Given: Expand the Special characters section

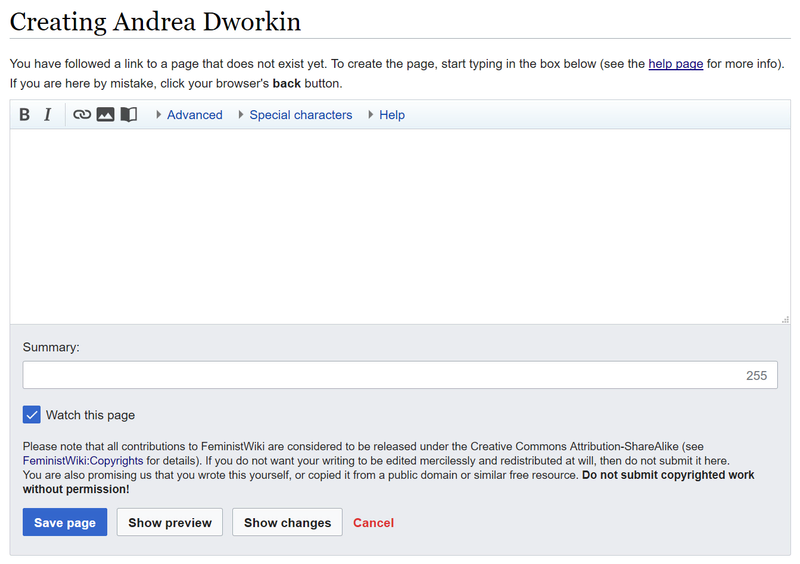Looking at the screenshot, I should click(x=295, y=115).
